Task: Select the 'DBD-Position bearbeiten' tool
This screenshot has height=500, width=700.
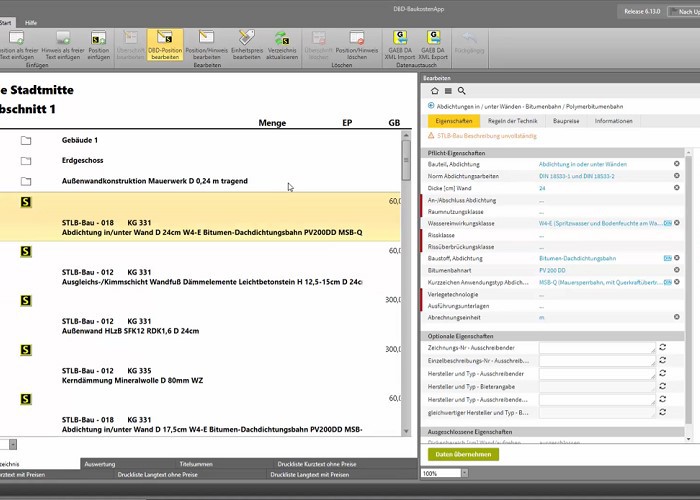Action: pos(165,45)
